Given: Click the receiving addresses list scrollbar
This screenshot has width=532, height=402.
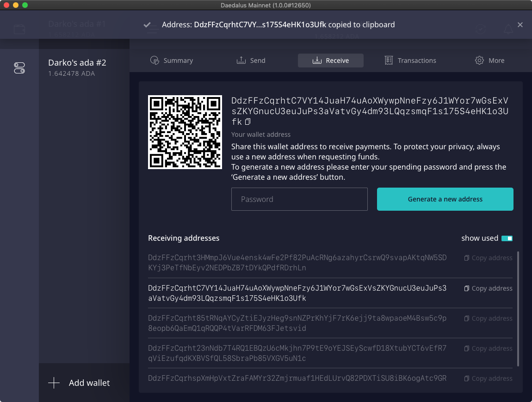Looking at the screenshot, I should (518, 309).
